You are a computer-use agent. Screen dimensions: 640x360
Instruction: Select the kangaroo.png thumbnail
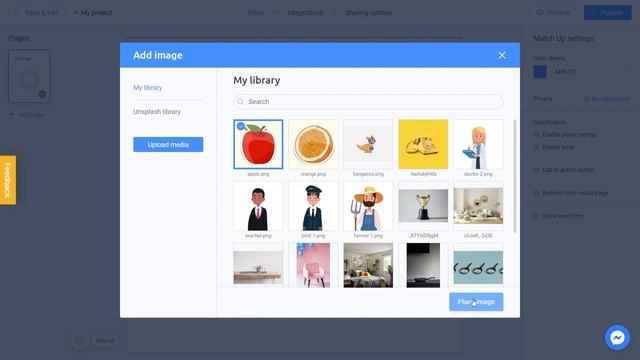click(368, 144)
